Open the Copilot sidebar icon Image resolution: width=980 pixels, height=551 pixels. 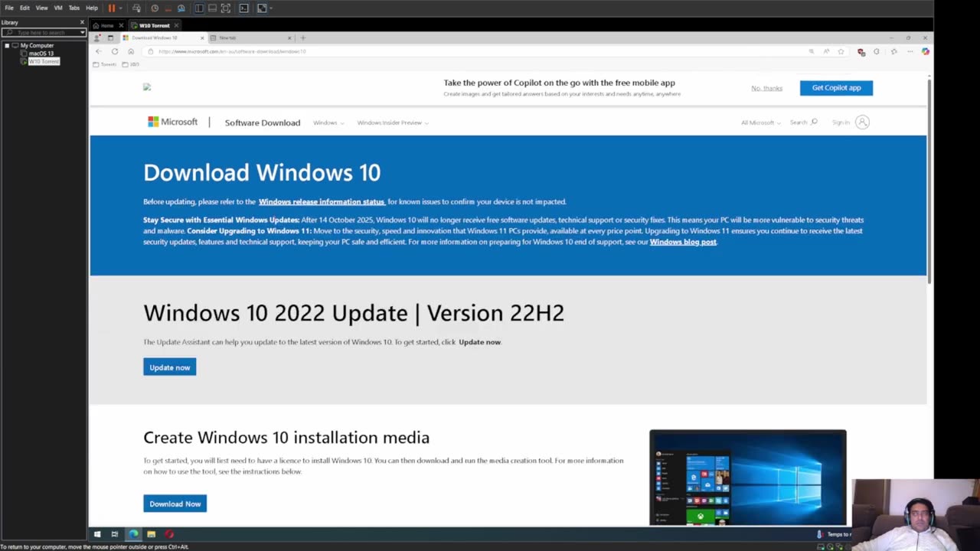tap(926, 51)
